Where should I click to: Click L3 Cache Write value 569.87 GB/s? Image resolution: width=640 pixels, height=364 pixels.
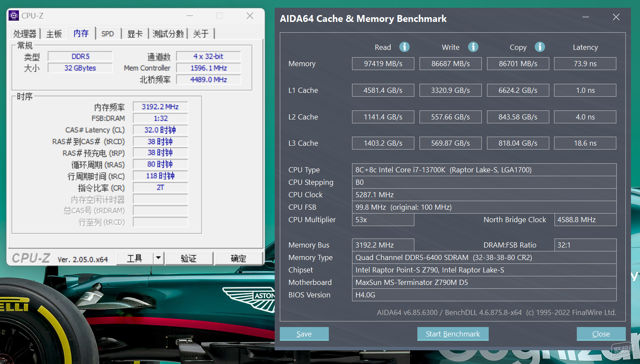pyautogui.click(x=450, y=143)
